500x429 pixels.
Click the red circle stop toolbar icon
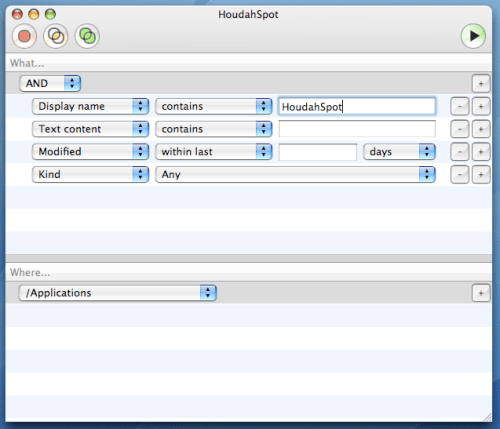click(24, 36)
